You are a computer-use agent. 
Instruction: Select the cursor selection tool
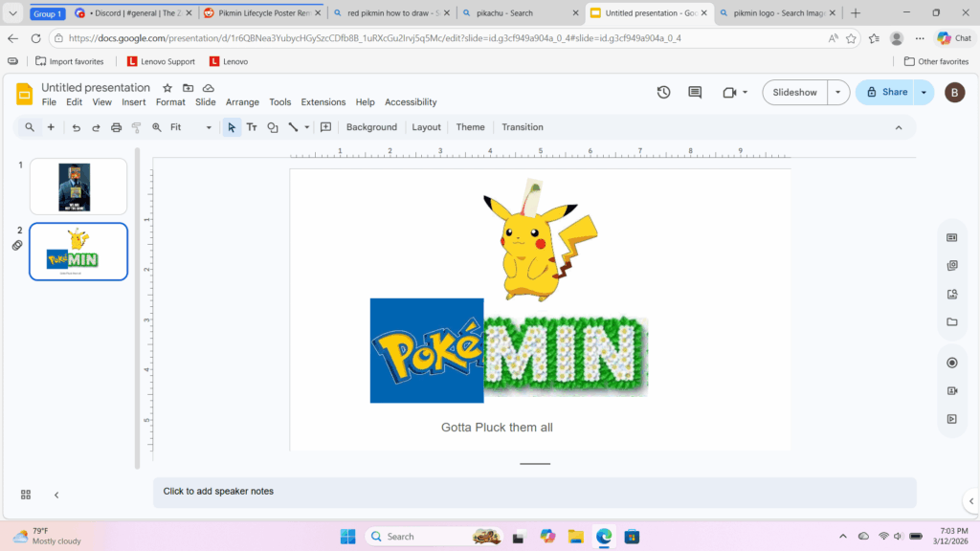(231, 126)
